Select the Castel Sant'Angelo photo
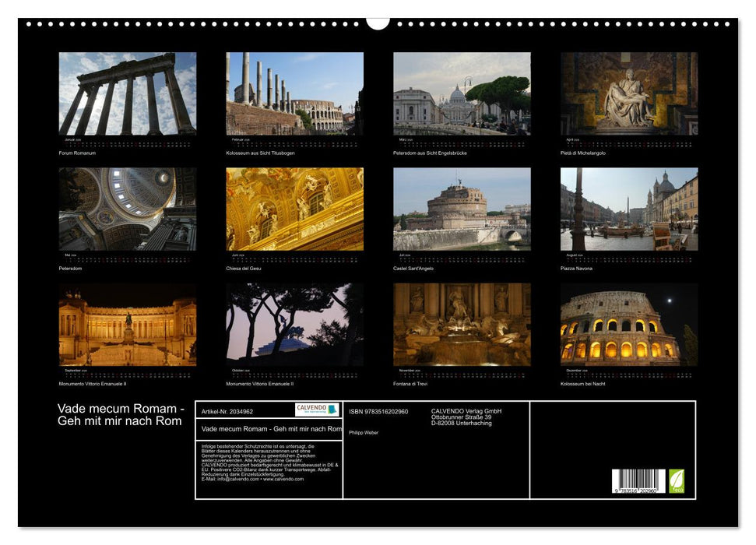This screenshot has height=545, width=756. [x=462, y=209]
